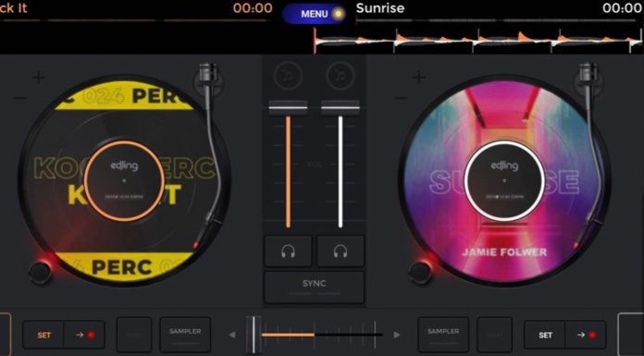Viewport: 644px width, 356px height.
Task: Click the right deck pitch minus icon
Action: (x=402, y=98)
